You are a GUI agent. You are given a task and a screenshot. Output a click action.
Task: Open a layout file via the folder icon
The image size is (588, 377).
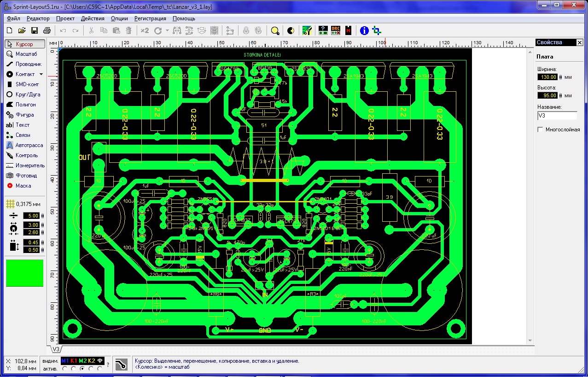pos(22,30)
